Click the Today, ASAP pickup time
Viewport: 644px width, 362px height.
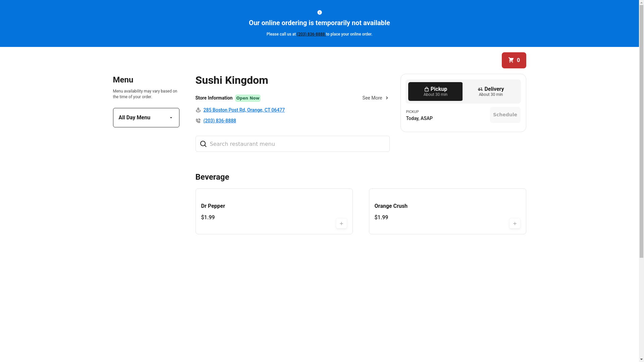click(419, 118)
